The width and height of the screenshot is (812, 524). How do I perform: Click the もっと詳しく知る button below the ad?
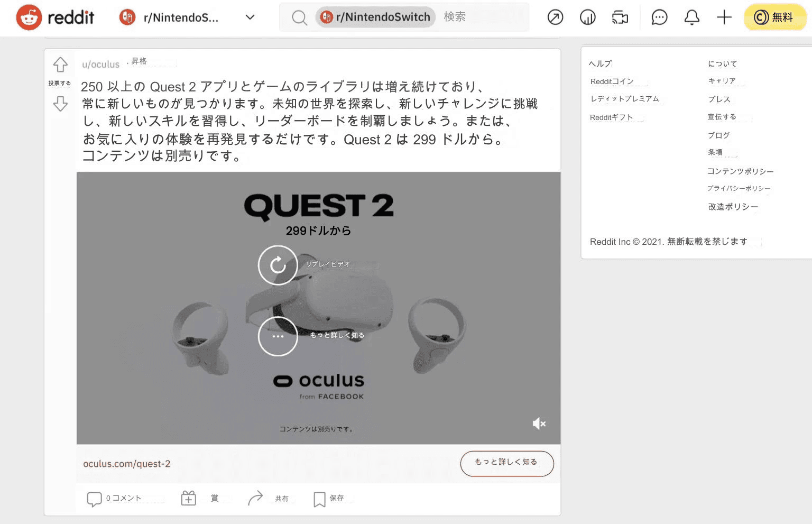pos(506,463)
